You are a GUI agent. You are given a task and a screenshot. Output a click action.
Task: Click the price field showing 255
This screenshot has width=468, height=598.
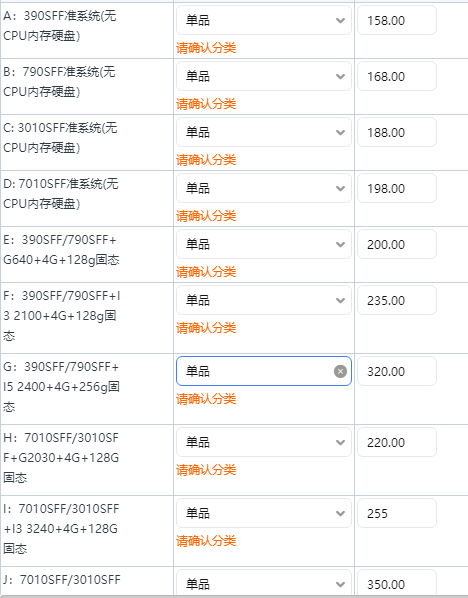coord(397,513)
